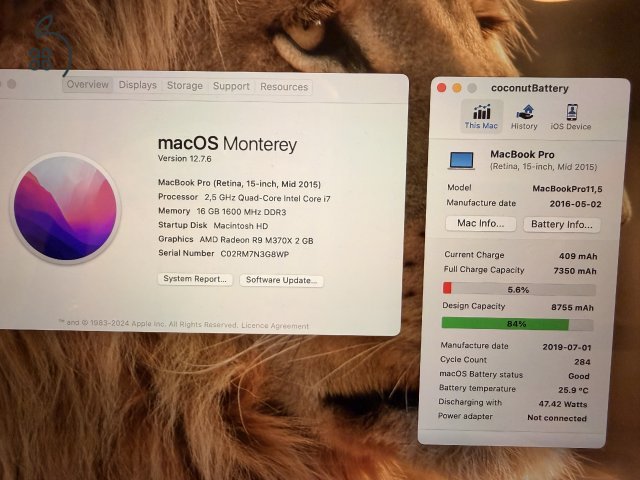Image resolution: width=640 pixels, height=480 pixels.
Task: Open the Licence Agreement link
Action: [x=275, y=326]
